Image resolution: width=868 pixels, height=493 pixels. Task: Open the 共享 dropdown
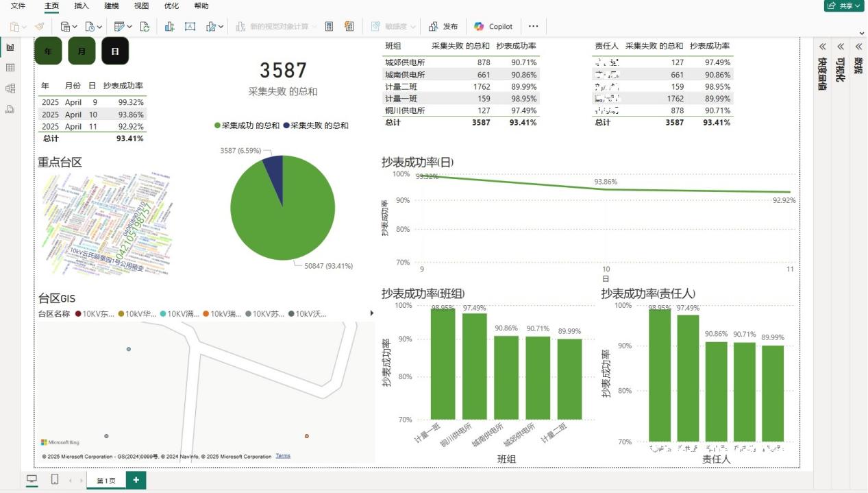pyautogui.click(x=843, y=6)
